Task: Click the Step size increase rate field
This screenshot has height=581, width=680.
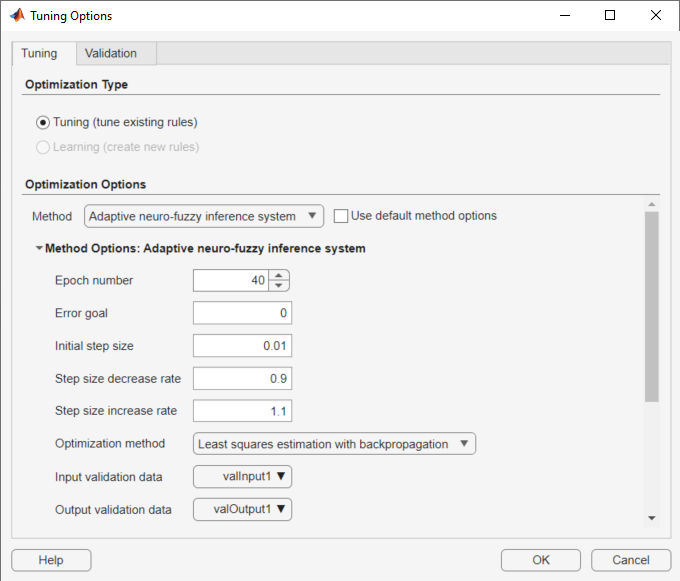Action: [242, 411]
